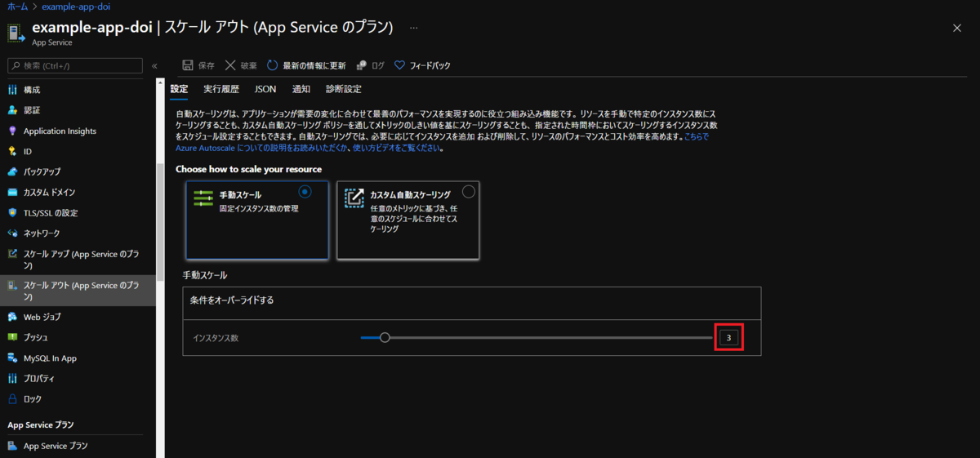Click the refresh icon 最新の情報に更新
Image resolution: width=980 pixels, height=458 pixels.
pos(273,65)
